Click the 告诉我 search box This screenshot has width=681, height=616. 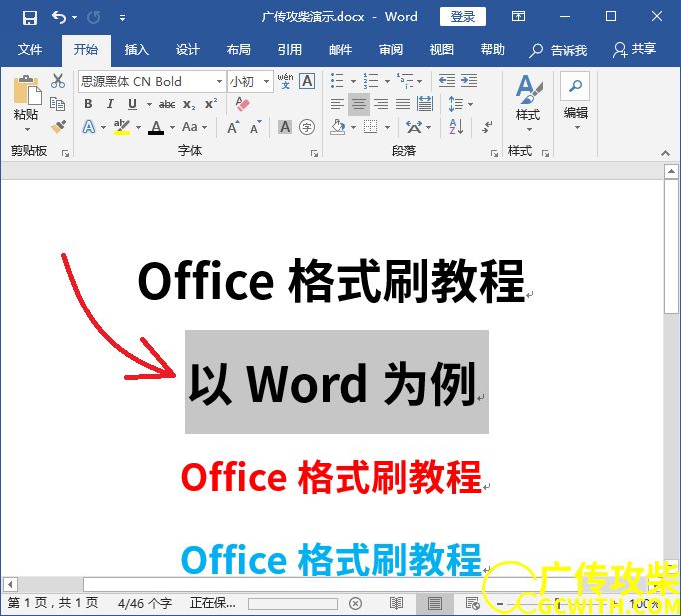pos(558,50)
